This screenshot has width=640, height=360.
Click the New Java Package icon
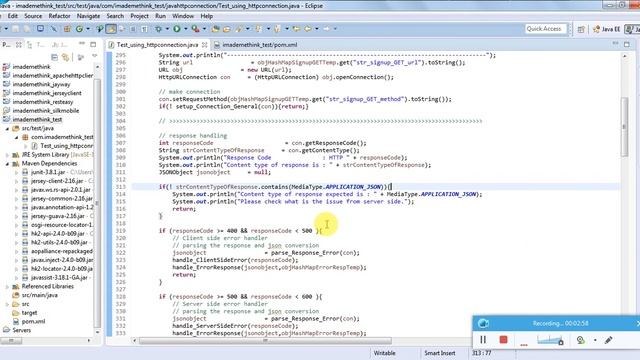click(67, 29)
